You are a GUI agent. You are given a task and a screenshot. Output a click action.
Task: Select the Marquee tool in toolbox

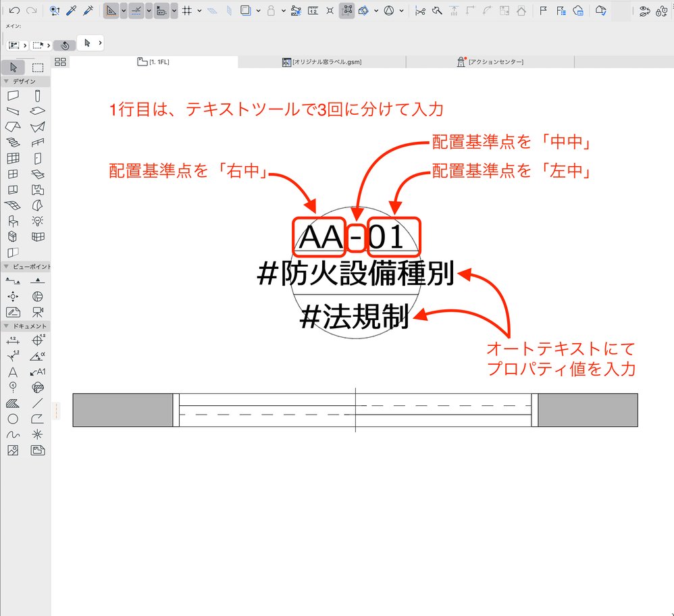click(x=38, y=68)
